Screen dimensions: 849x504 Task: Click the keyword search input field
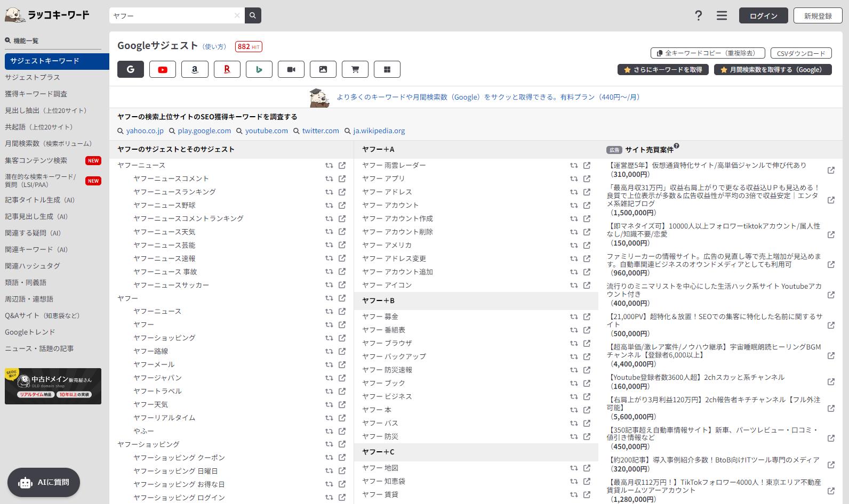(172, 15)
